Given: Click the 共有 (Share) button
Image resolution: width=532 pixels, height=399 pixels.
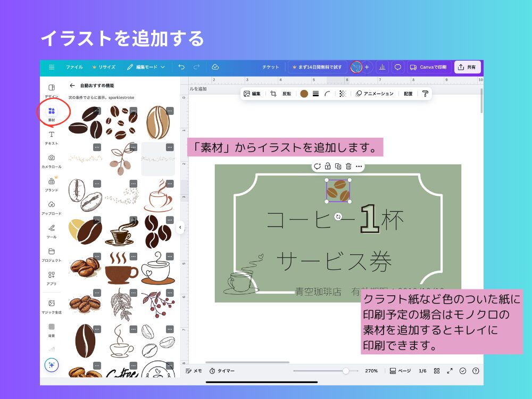Looking at the screenshot, I should [467, 67].
